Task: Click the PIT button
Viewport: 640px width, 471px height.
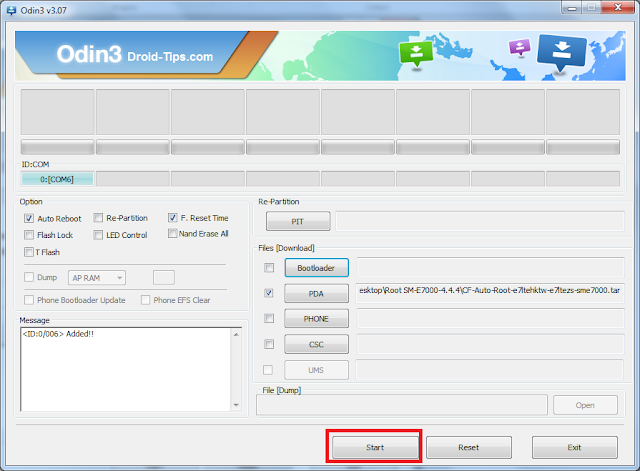Action: pyautogui.click(x=298, y=221)
